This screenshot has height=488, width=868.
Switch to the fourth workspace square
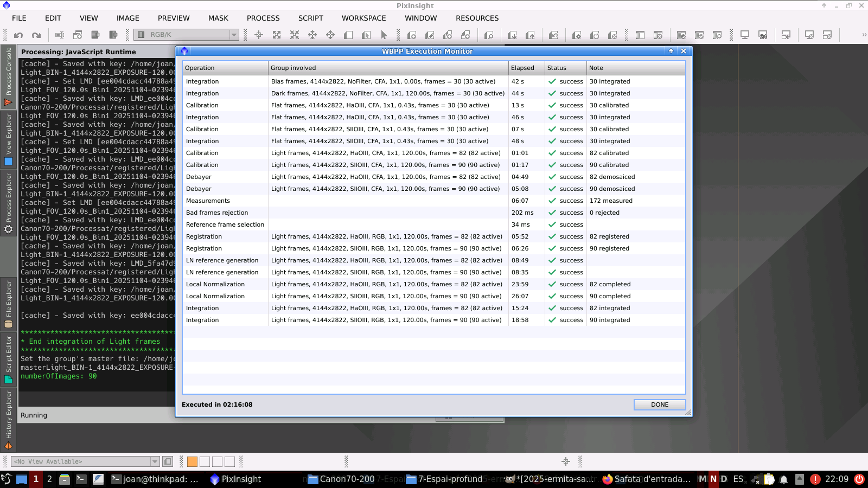coord(229,461)
